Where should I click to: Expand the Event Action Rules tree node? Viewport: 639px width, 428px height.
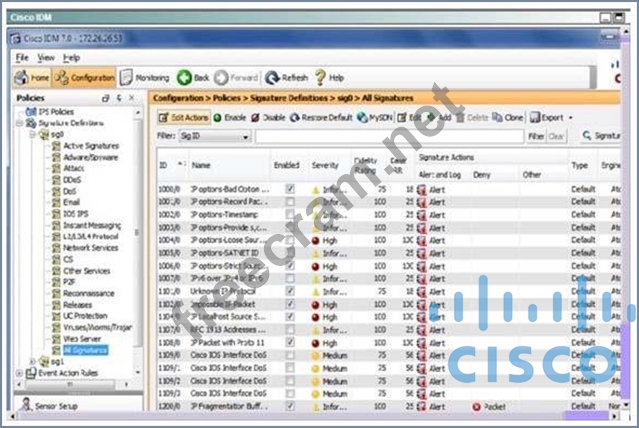click(x=19, y=372)
